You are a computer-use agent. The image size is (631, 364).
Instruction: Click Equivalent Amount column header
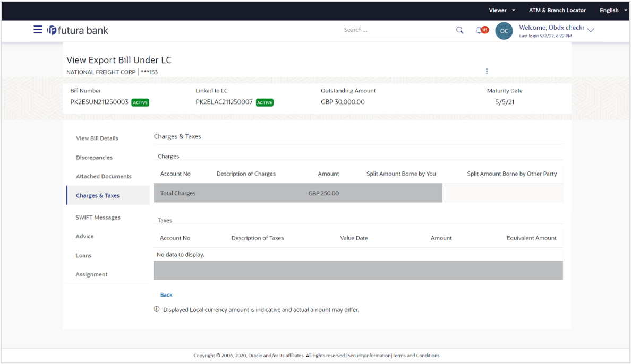point(531,238)
